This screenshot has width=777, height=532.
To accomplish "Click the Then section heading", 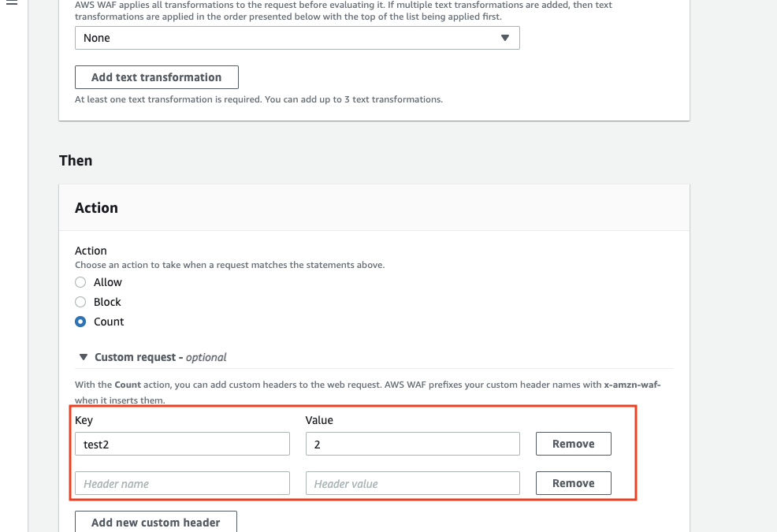I will [x=76, y=161].
